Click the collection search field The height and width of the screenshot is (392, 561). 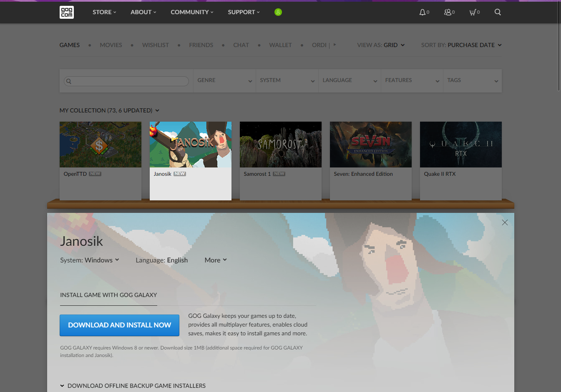click(x=126, y=81)
